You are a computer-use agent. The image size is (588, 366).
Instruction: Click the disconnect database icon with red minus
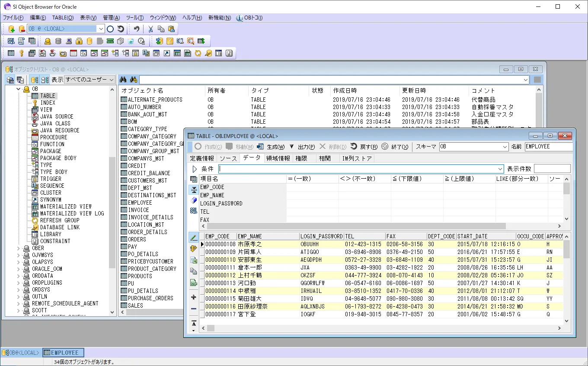coord(22,29)
